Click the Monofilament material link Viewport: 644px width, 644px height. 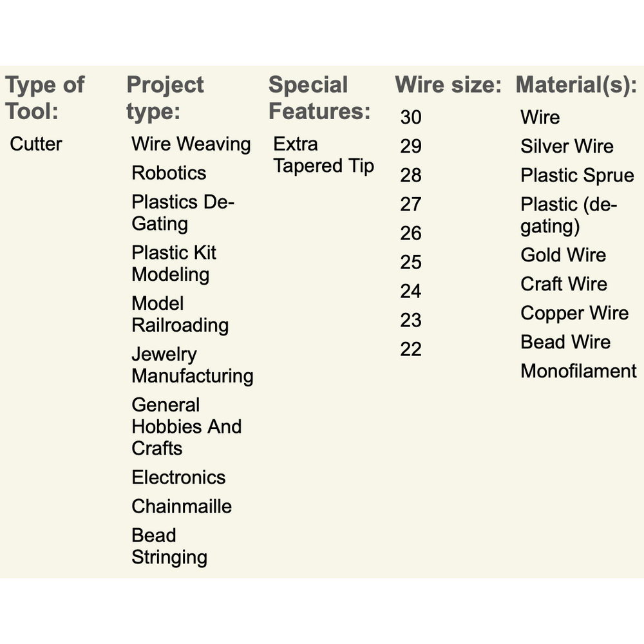(578, 371)
